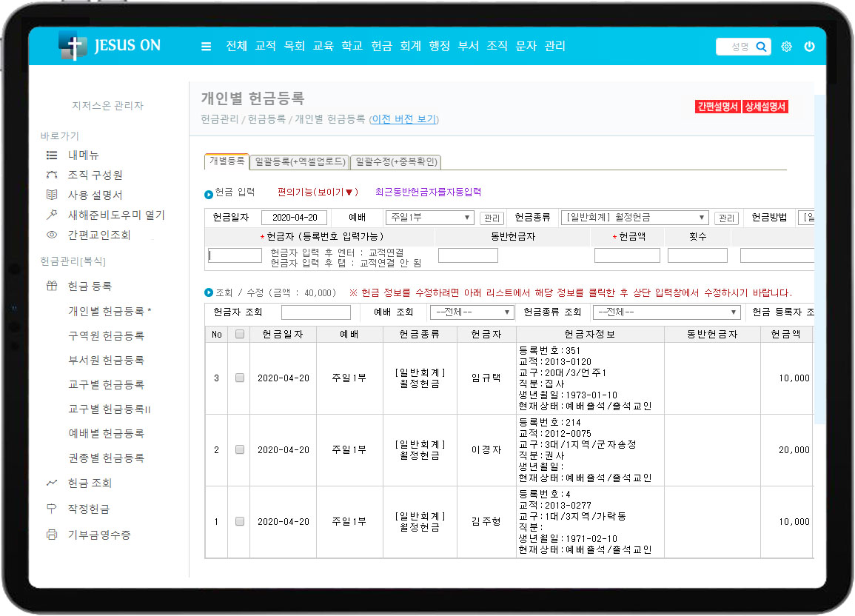Image resolution: width=855 pixels, height=616 pixels.
Task: Open settings gear icon in header
Action: pos(786,47)
